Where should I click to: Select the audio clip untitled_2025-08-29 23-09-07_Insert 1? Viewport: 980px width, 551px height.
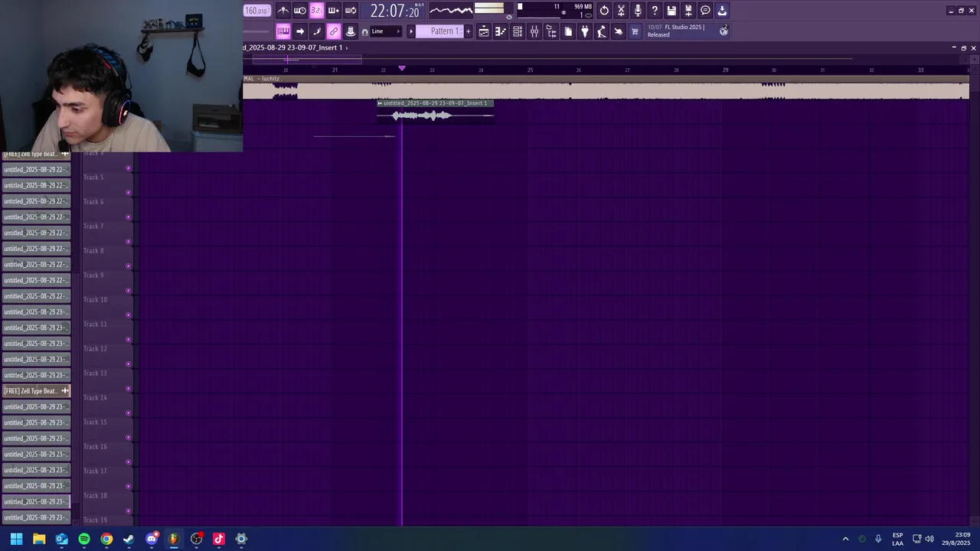coord(435,112)
